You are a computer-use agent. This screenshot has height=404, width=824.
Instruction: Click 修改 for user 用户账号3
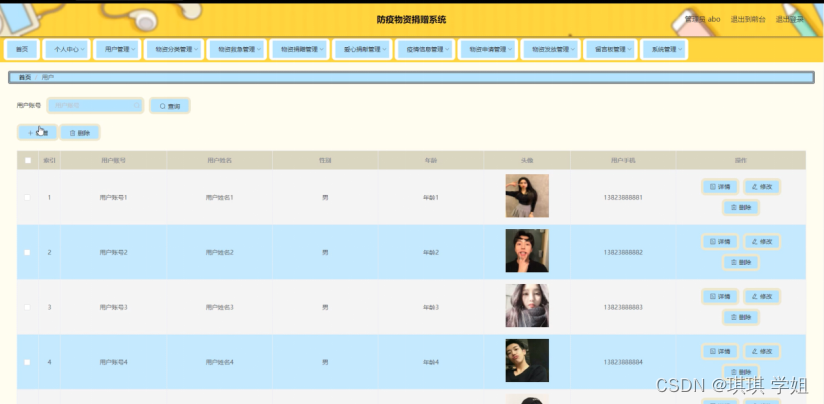(762, 296)
